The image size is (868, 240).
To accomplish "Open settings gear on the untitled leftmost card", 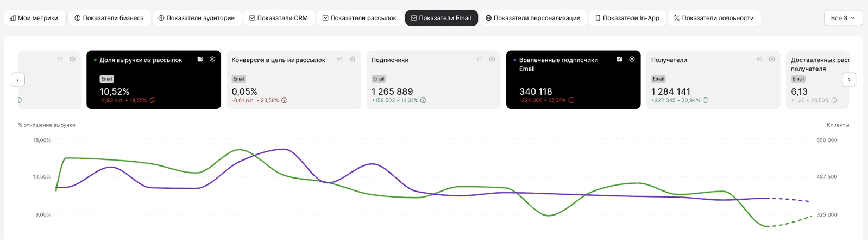I will (73, 59).
